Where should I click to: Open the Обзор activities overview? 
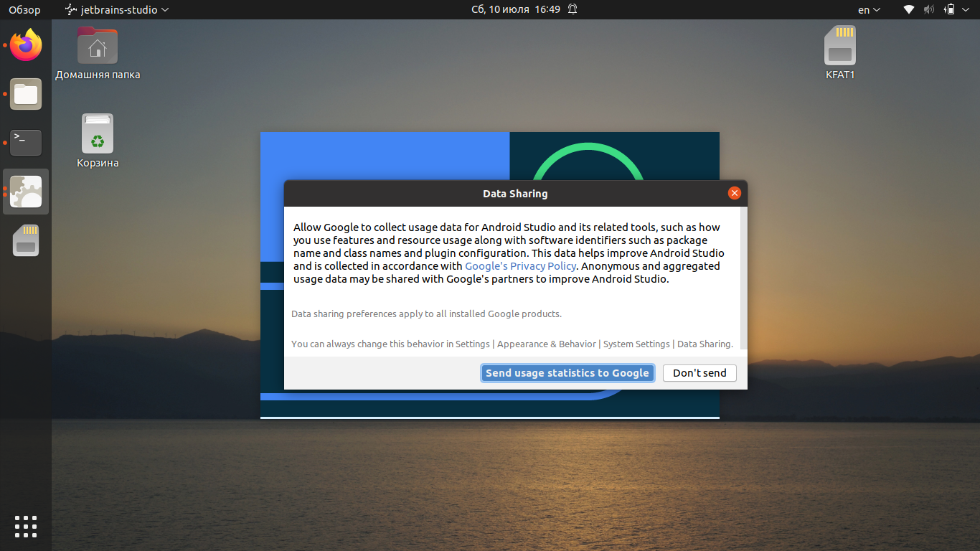tap(24, 9)
